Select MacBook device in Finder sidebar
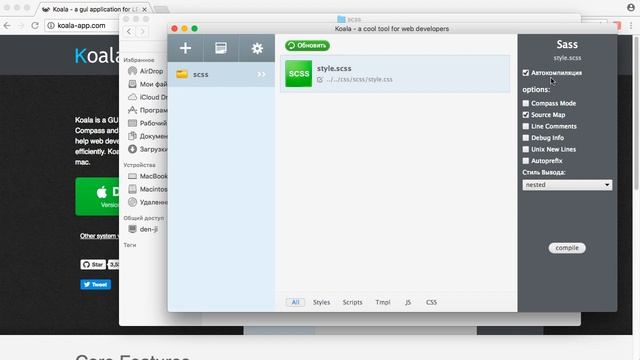 click(147, 176)
